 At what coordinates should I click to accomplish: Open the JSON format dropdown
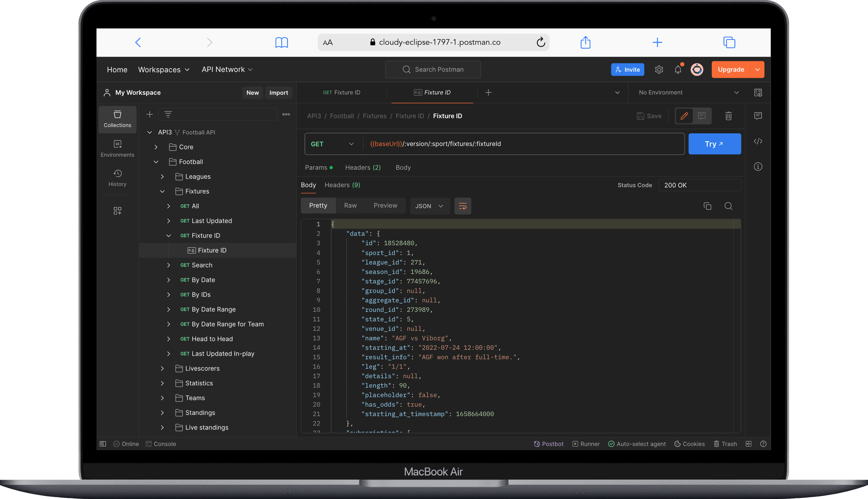point(429,206)
